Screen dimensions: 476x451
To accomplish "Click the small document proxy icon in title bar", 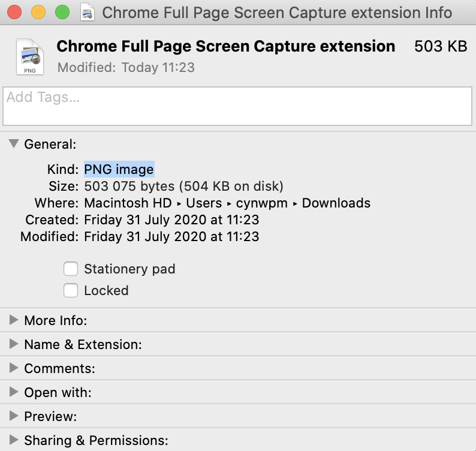I will tap(88, 12).
